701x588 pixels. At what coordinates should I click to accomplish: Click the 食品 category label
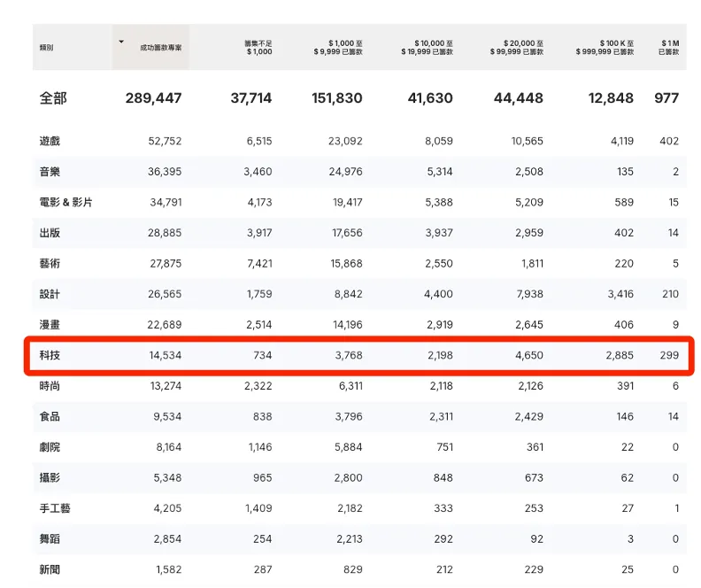coord(50,416)
